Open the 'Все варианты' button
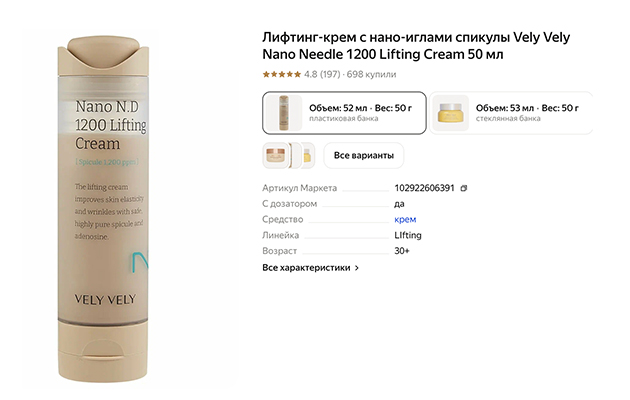 (x=364, y=155)
